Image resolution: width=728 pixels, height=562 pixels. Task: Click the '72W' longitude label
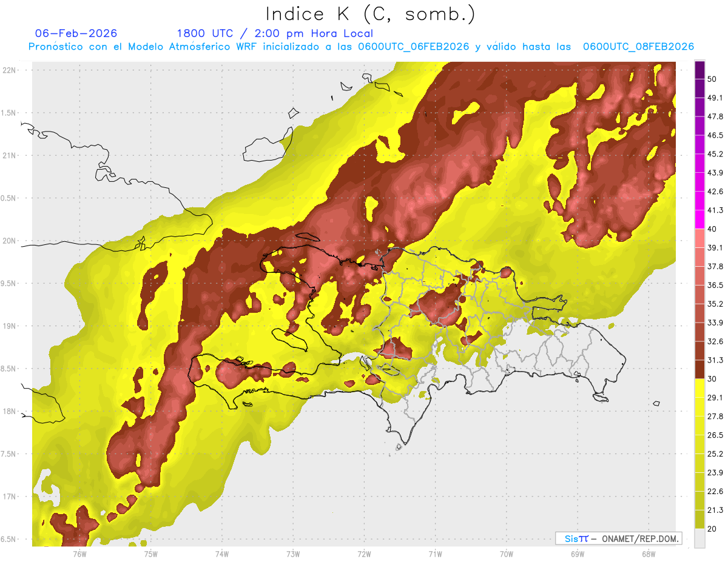point(364,554)
